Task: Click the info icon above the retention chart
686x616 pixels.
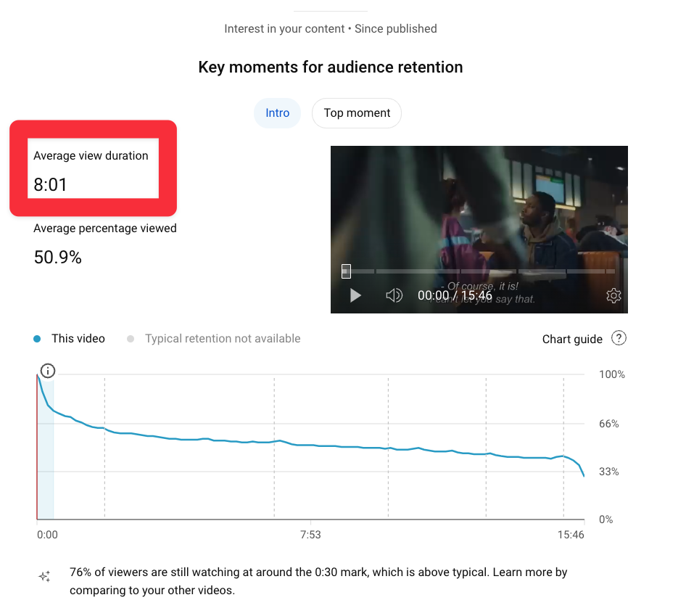Action: (x=48, y=371)
